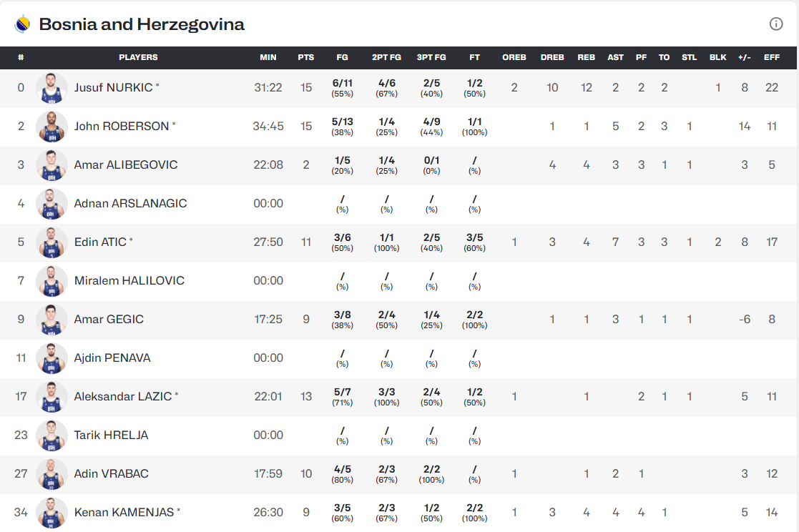Click Amar GEGIC's name
The width and height of the screenshot is (799, 532).
[x=109, y=320]
